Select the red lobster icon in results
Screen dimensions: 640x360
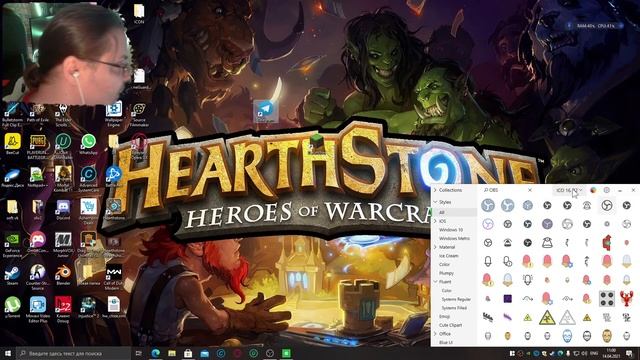coord(627,298)
